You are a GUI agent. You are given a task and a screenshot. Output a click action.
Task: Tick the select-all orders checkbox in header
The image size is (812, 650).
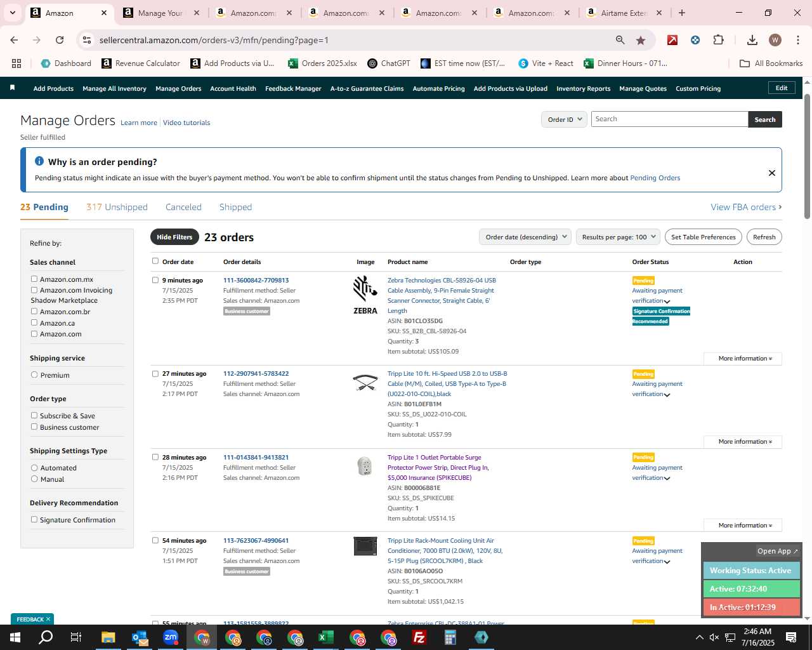(155, 261)
